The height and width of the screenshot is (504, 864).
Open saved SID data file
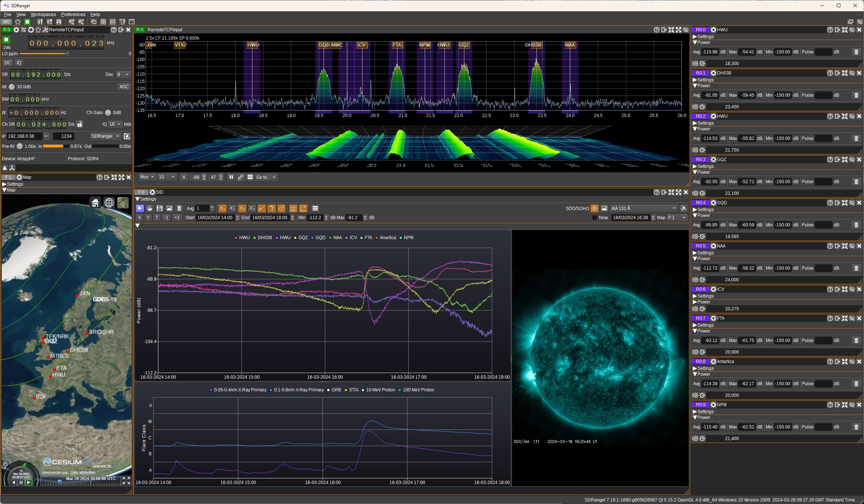point(149,208)
